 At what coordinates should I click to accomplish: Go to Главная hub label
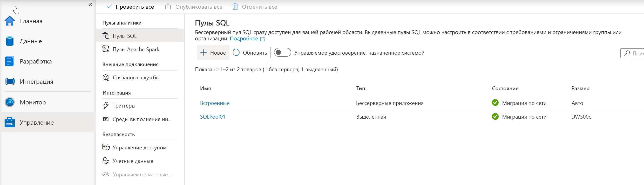pyautogui.click(x=31, y=21)
